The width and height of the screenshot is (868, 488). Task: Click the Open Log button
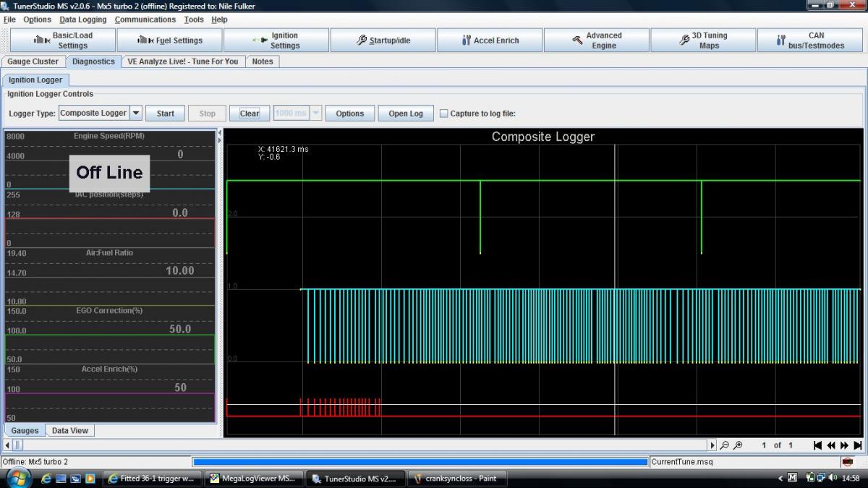(x=406, y=114)
